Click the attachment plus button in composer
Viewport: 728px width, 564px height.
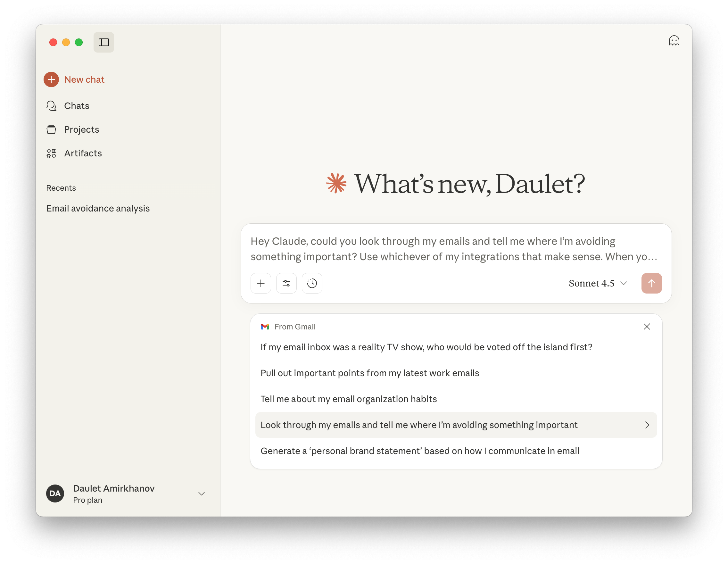pos(261,283)
